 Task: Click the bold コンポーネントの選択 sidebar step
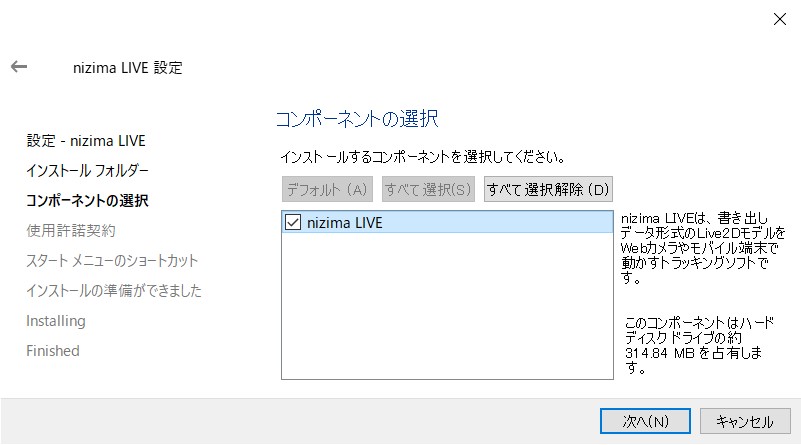pos(88,201)
